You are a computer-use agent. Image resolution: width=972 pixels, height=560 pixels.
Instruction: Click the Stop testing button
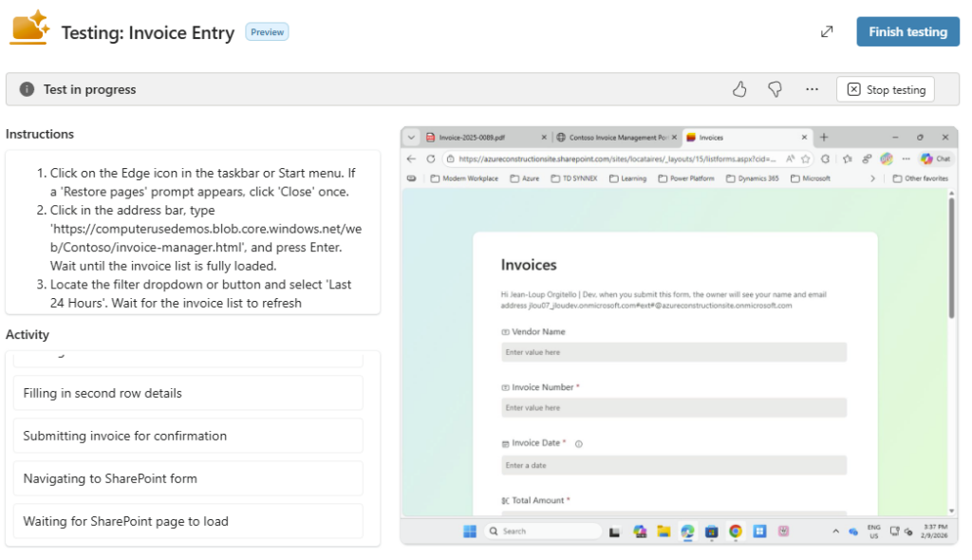pos(886,89)
